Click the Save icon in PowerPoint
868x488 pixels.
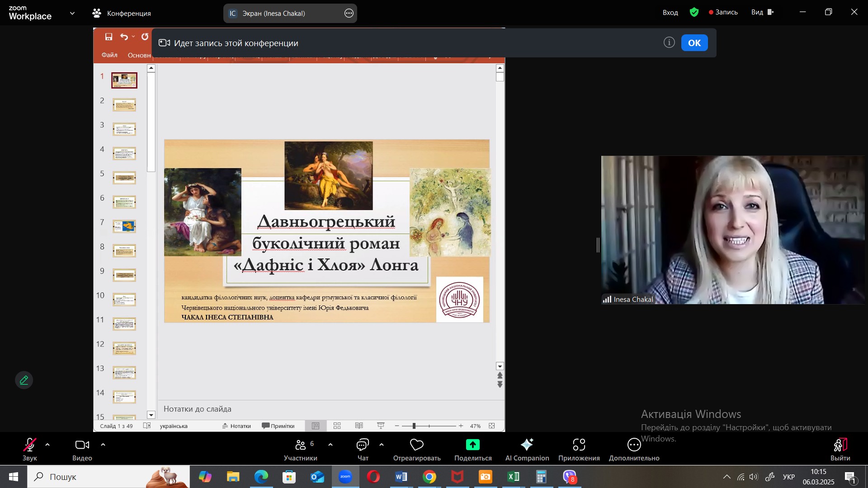pyautogui.click(x=109, y=37)
